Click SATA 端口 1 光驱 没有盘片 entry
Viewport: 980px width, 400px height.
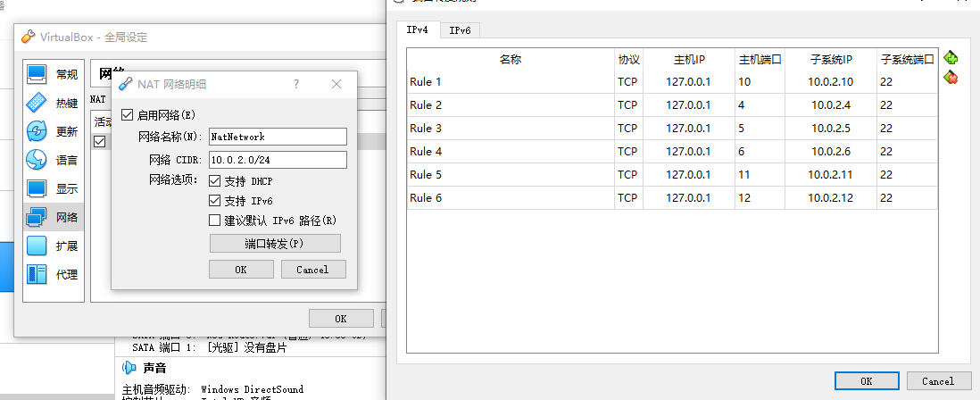point(210,347)
